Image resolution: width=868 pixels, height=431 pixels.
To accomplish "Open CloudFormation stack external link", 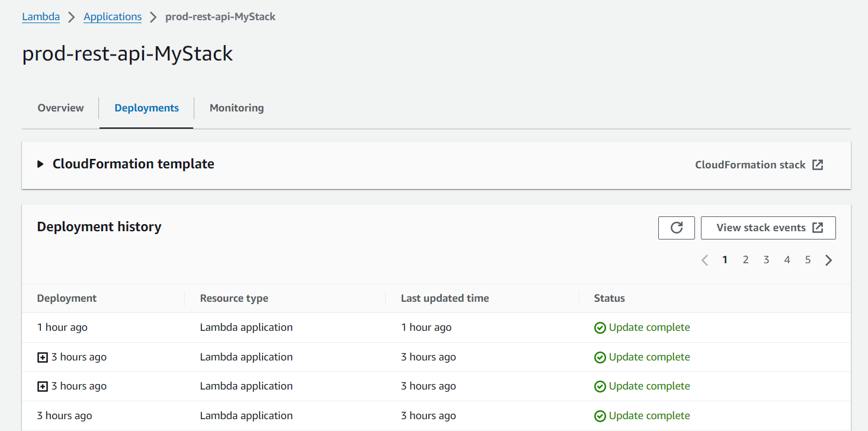I will [x=759, y=165].
